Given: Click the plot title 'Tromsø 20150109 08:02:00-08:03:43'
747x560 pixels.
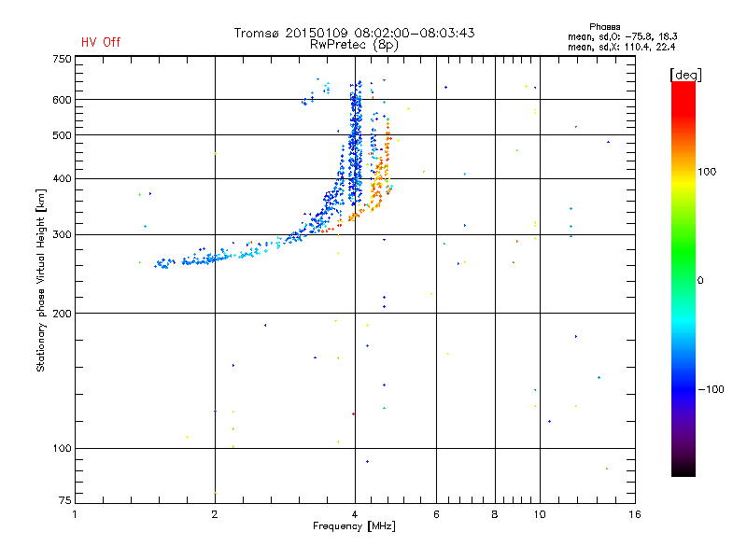Looking at the screenshot, I should pyautogui.click(x=354, y=33).
